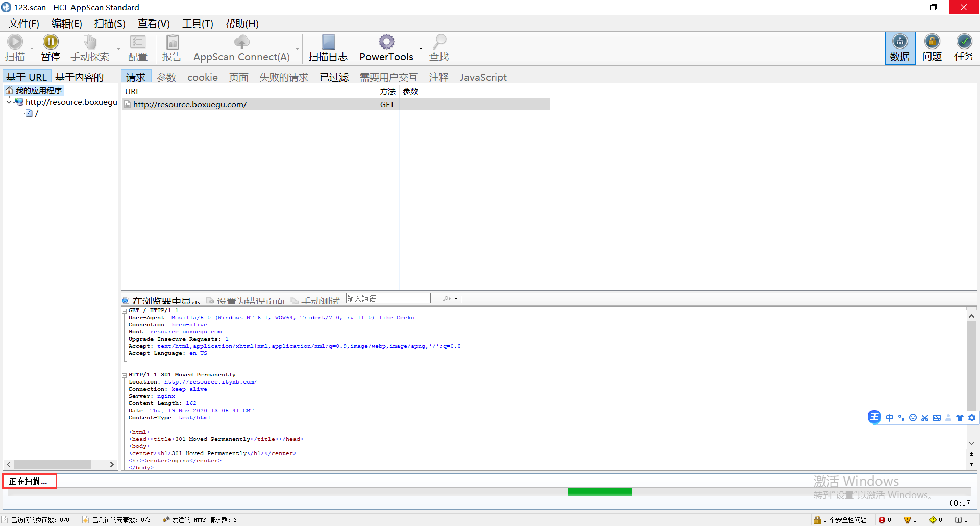This screenshot has height=526, width=980.
Task: Open the View (查看) menu
Action: click(x=154, y=23)
